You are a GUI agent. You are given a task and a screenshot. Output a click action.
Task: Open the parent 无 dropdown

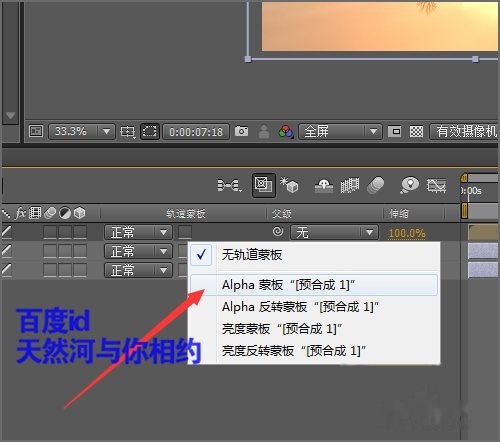[334, 232]
